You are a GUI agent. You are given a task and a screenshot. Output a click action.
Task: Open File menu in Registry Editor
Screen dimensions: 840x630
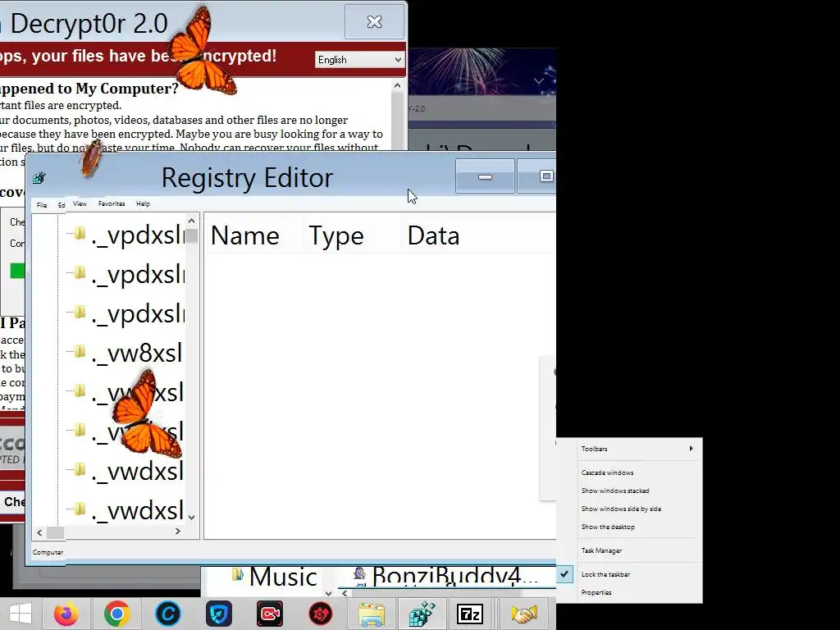(x=42, y=205)
